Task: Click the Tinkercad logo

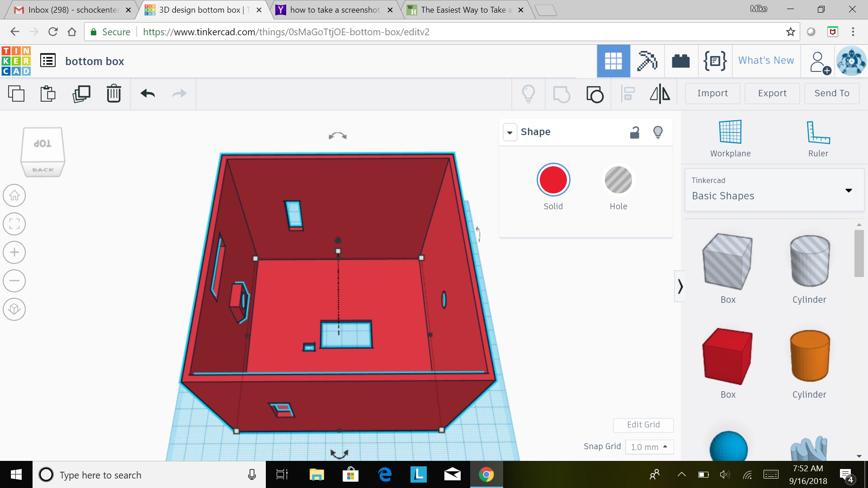Action: coord(16,61)
